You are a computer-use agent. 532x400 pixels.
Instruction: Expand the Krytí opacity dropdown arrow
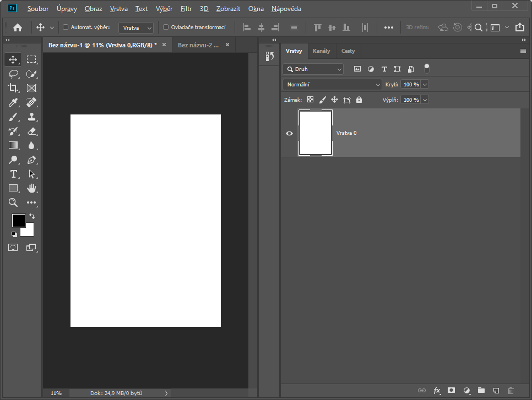pyautogui.click(x=425, y=85)
